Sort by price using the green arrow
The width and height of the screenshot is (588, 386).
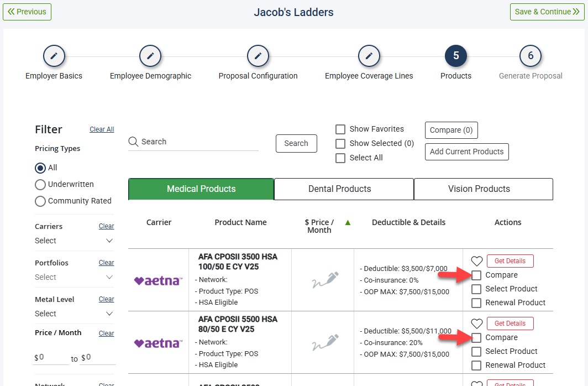pyautogui.click(x=348, y=222)
